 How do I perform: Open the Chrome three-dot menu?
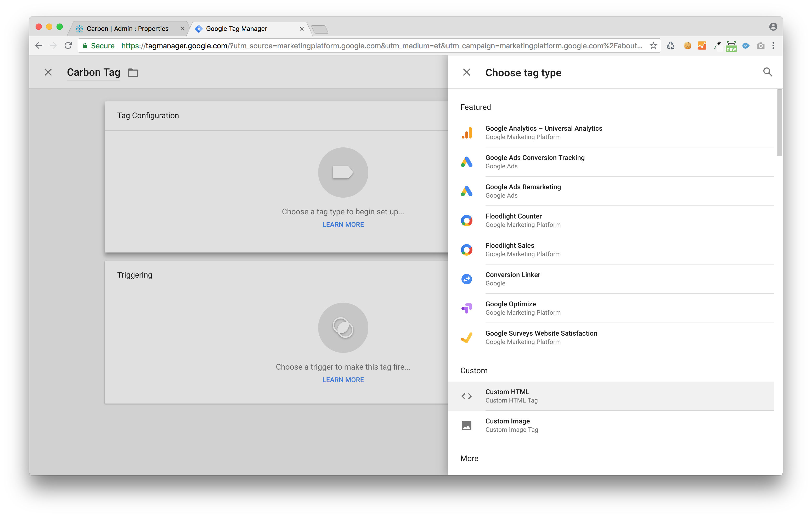pos(773,46)
